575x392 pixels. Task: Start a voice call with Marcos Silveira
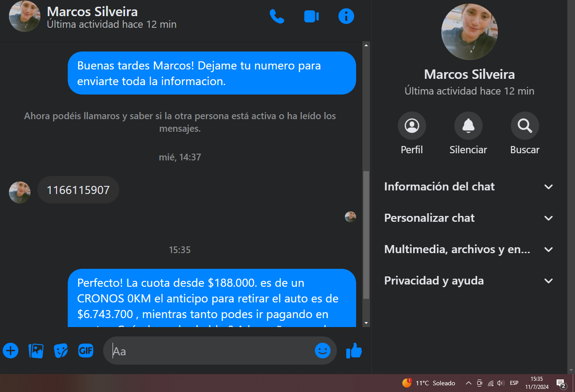[277, 17]
